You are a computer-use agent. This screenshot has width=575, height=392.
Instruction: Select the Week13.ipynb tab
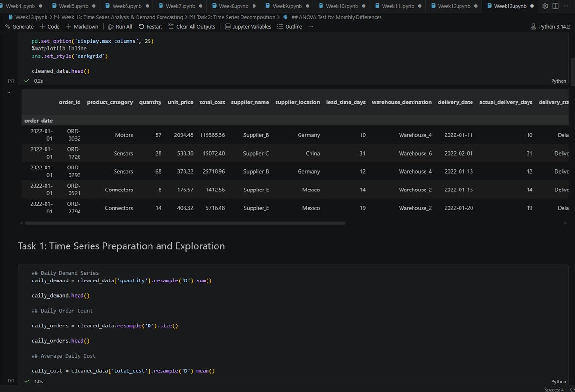(x=510, y=6)
